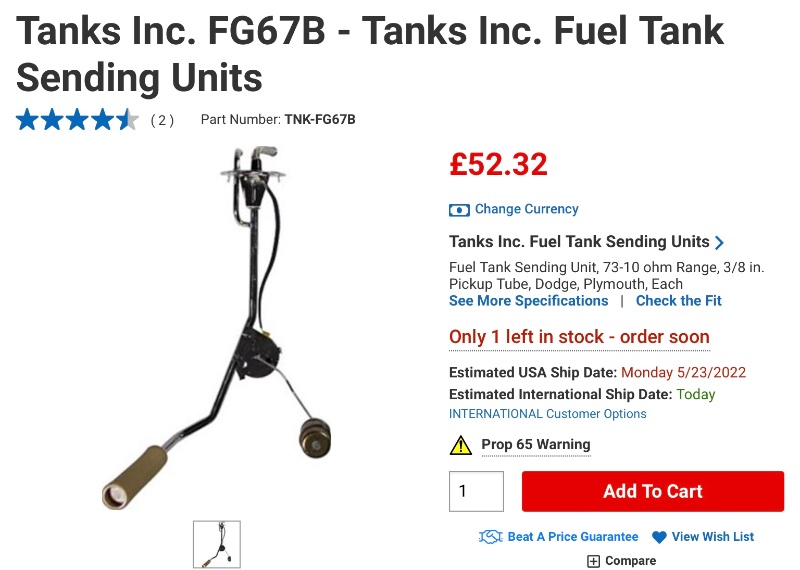Viewport: 800px width, 570px height.
Task: Click the review count (2)
Action: pos(162,121)
